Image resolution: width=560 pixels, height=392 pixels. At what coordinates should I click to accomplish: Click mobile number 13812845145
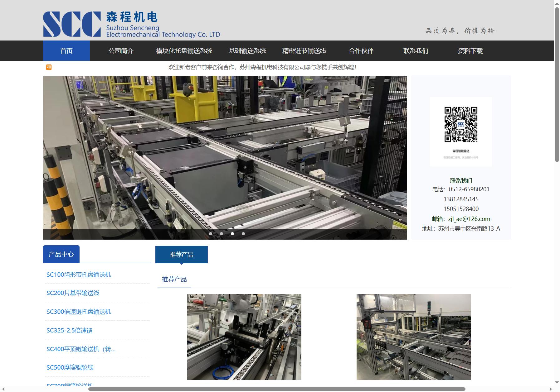click(461, 199)
